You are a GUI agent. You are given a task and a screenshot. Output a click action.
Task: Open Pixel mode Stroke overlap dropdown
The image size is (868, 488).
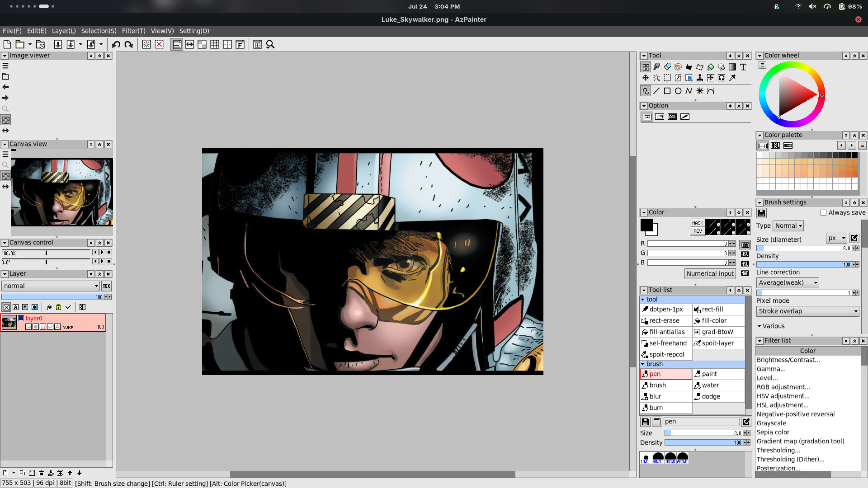(807, 311)
